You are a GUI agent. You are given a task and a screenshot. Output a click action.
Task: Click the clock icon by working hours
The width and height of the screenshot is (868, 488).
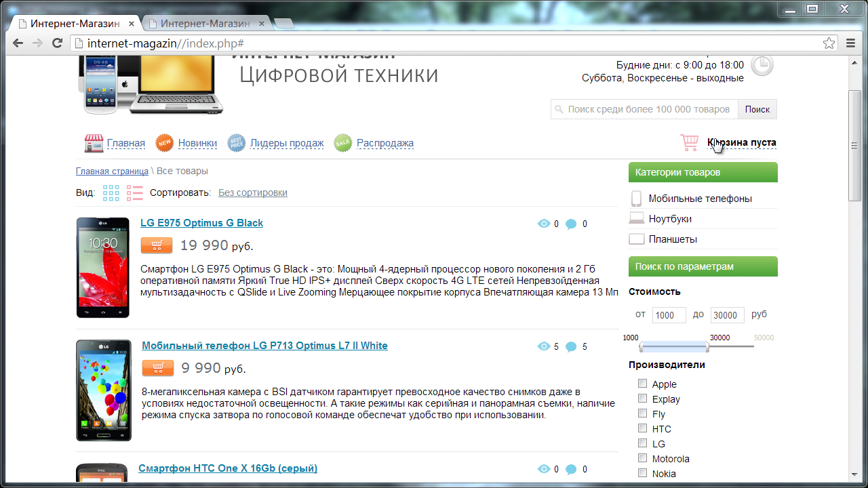pyautogui.click(x=763, y=65)
